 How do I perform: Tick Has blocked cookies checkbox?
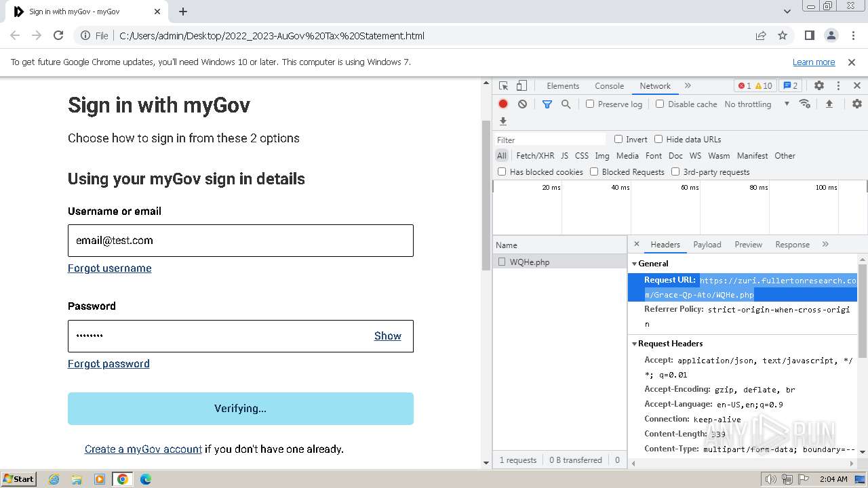[502, 171]
